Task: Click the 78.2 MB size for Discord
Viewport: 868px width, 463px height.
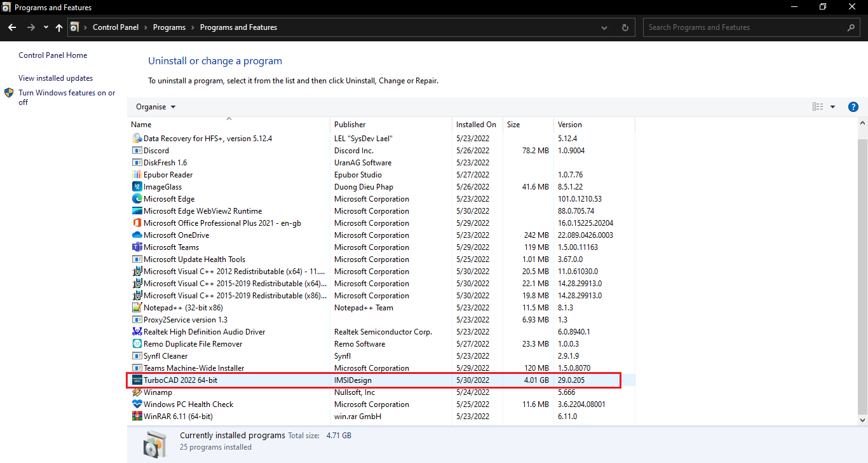Action: 535,151
